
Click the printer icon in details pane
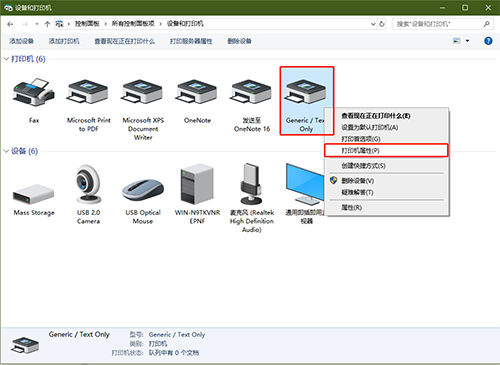tap(25, 345)
